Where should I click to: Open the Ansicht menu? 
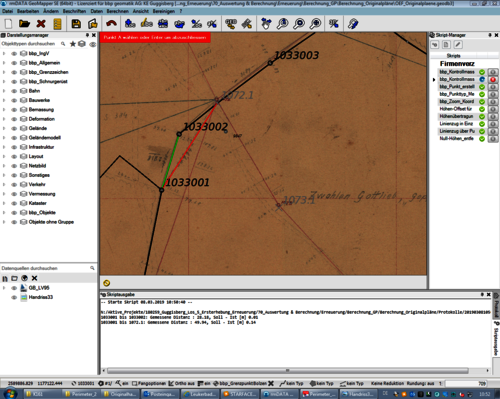click(141, 11)
